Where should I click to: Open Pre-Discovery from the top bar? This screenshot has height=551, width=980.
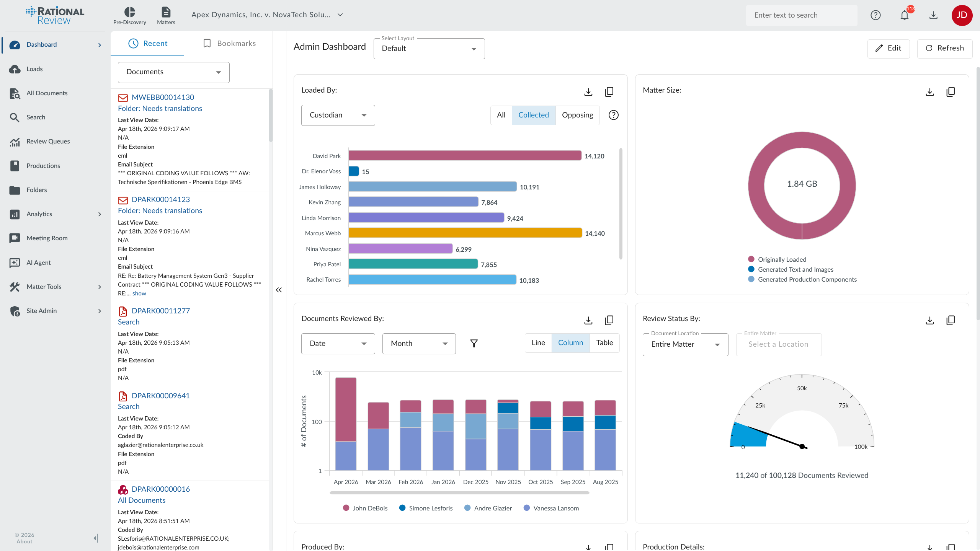point(129,15)
